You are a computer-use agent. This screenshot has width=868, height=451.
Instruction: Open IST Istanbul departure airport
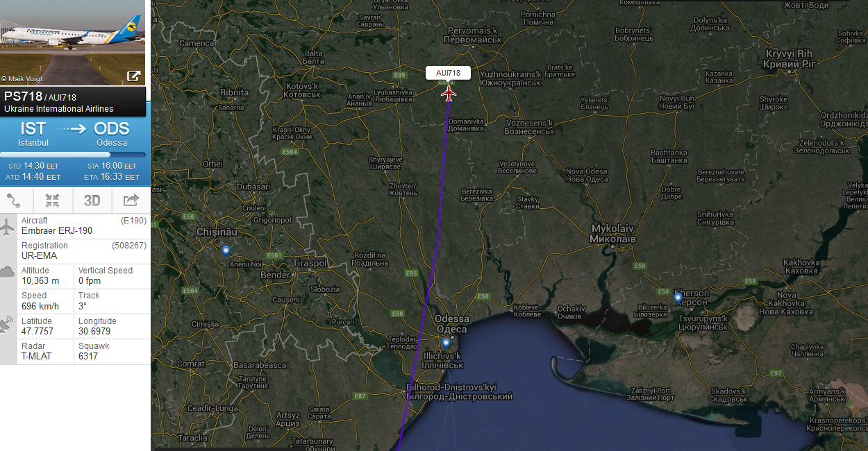(x=33, y=133)
